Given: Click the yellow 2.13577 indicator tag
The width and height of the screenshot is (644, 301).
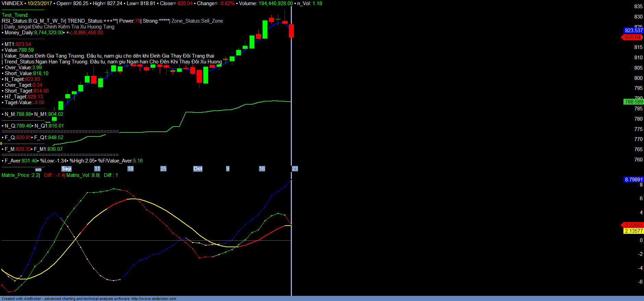Looking at the screenshot, I should (x=633, y=231).
